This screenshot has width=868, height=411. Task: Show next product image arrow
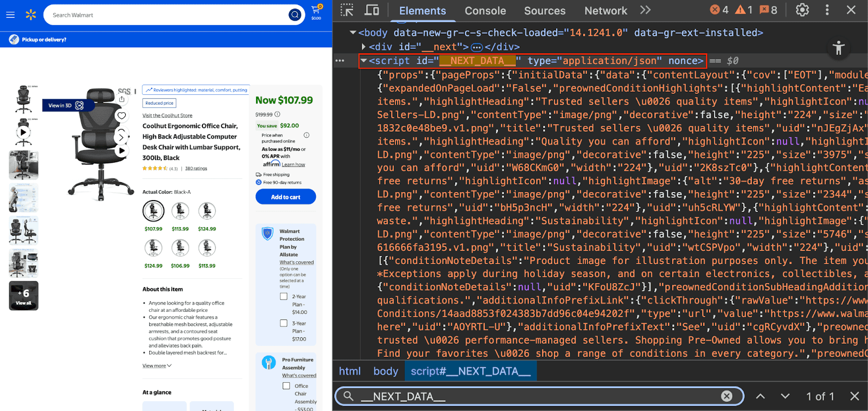click(x=122, y=137)
